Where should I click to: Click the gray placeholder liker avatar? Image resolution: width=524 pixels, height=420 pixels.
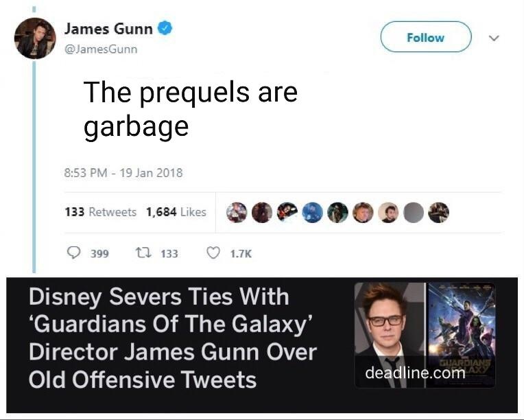pos(414,212)
